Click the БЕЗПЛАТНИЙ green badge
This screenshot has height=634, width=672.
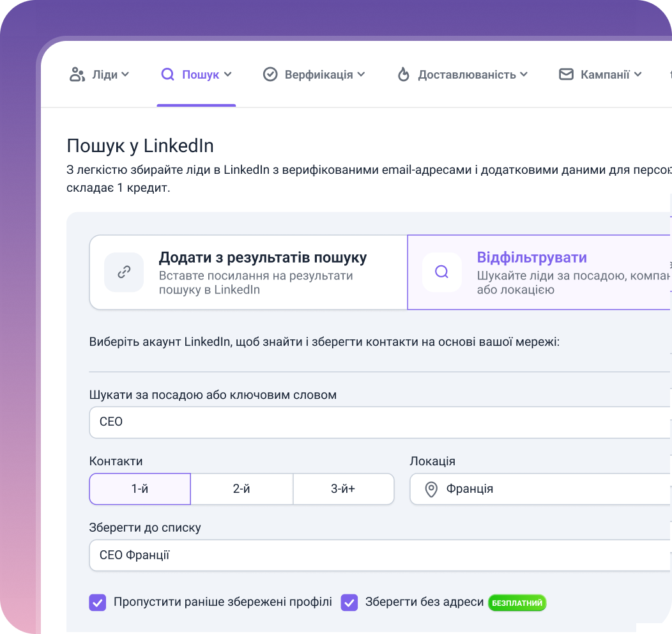(x=517, y=603)
